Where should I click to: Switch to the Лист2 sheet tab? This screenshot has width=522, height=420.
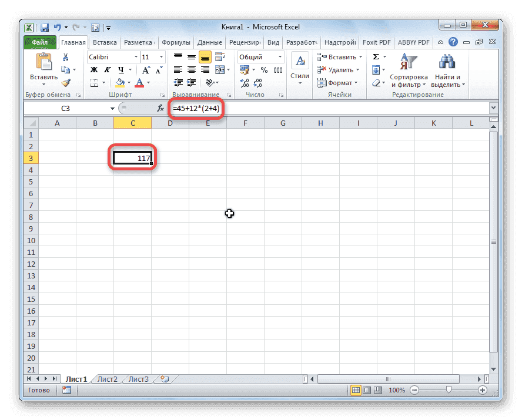(x=107, y=379)
